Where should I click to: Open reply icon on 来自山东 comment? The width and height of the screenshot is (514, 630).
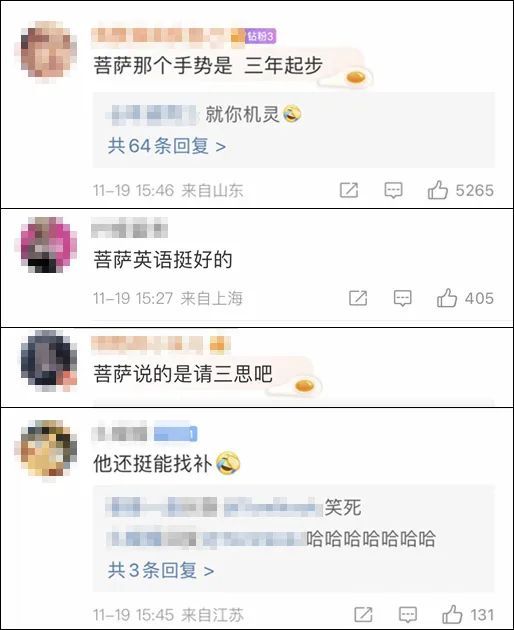click(393, 190)
